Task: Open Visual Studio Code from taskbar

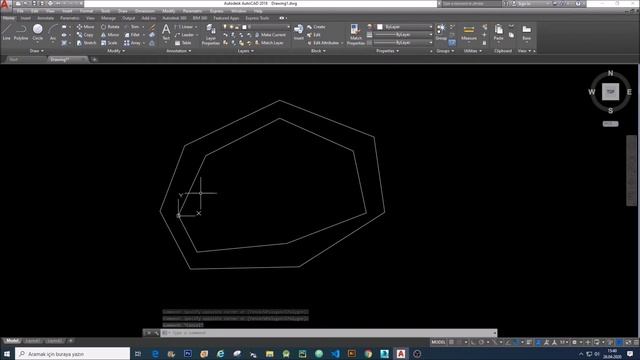Action: [x=335, y=354]
